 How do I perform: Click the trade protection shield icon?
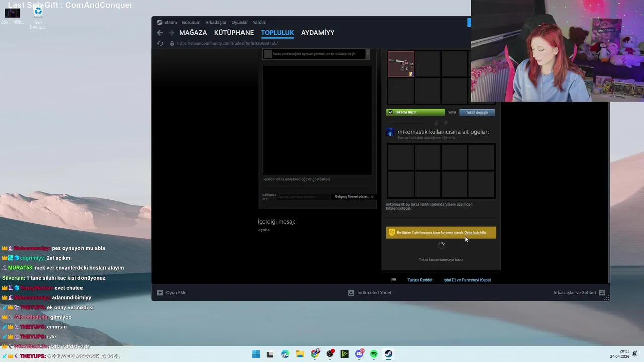click(x=392, y=233)
